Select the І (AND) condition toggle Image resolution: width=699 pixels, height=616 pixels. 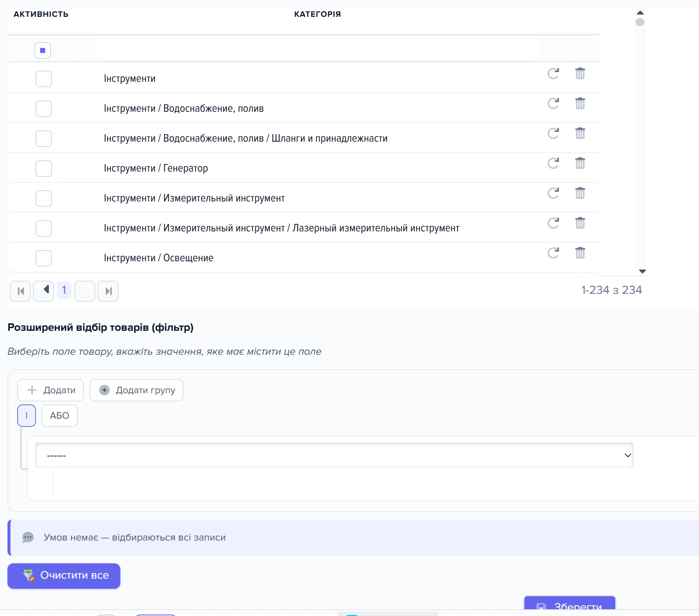point(27,416)
